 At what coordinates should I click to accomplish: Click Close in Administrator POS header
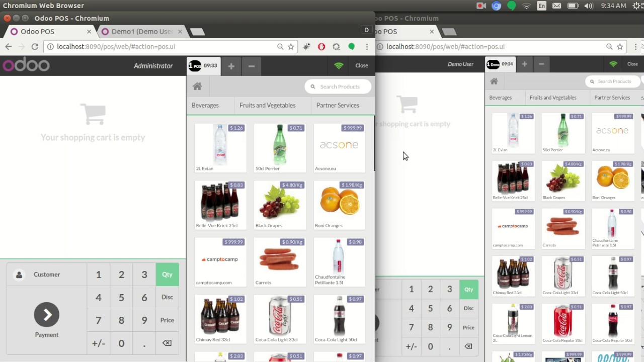pyautogui.click(x=362, y=65)
